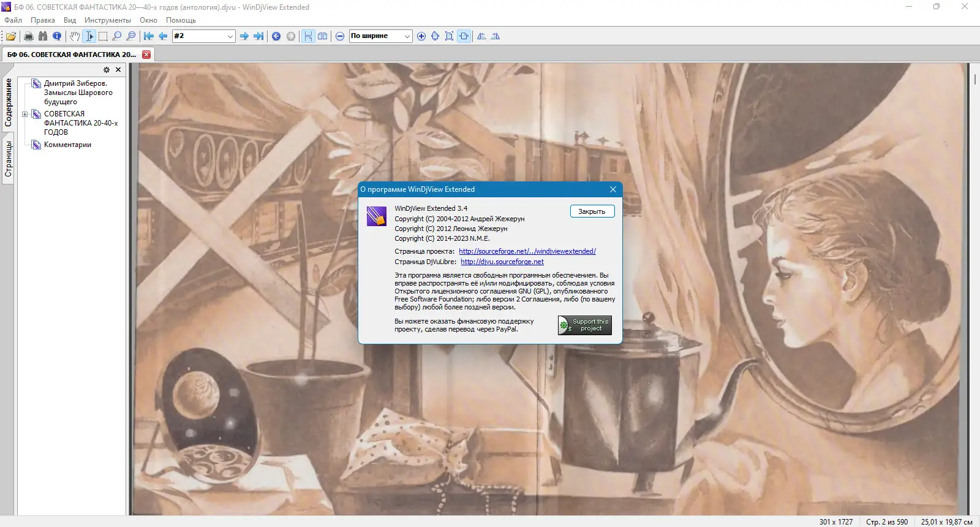Select the magnifying glass tool
Image resolution: width=980 pixels, height=527 pixels.
click(x=117, y=36)
